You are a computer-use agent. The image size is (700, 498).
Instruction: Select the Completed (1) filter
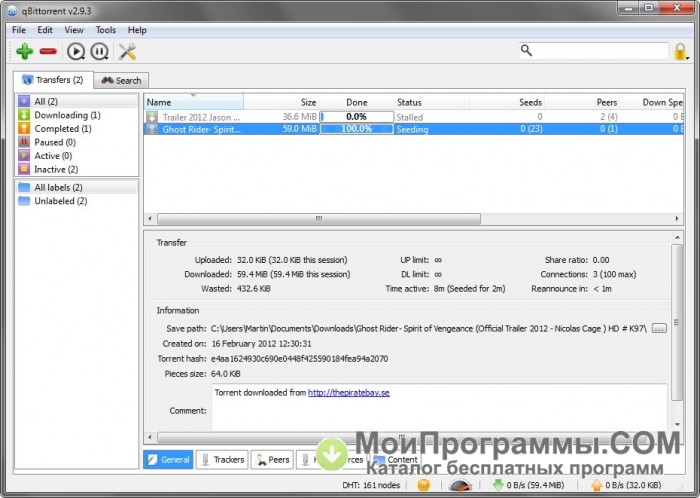click(x=77, y=129)
